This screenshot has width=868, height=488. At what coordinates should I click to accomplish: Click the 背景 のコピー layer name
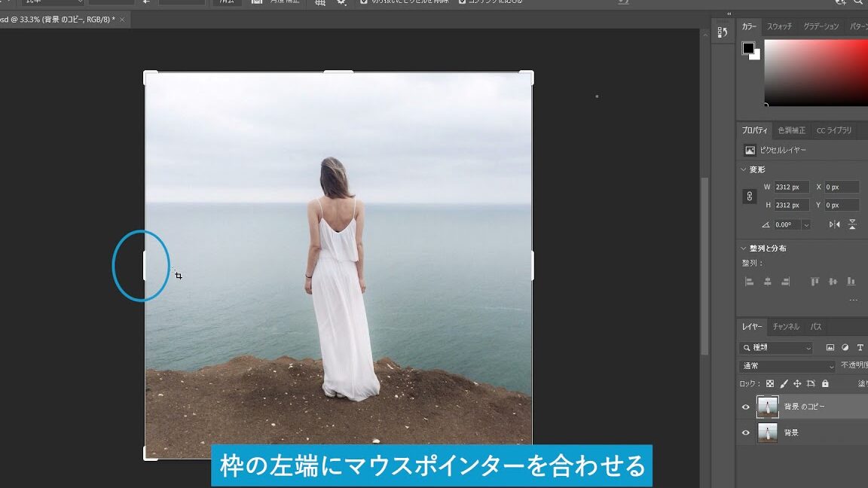(x=805, y=407)
